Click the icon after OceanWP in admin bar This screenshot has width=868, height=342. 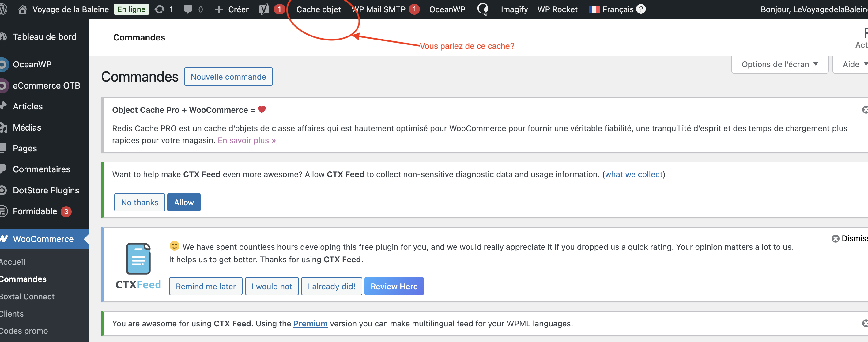click(482, 9)
